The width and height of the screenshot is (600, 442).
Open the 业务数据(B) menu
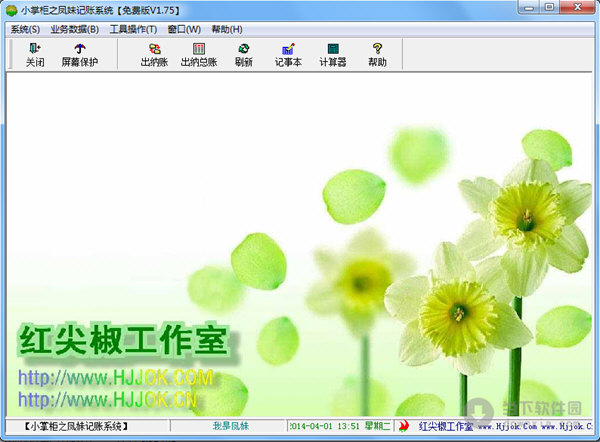[75, 29]
